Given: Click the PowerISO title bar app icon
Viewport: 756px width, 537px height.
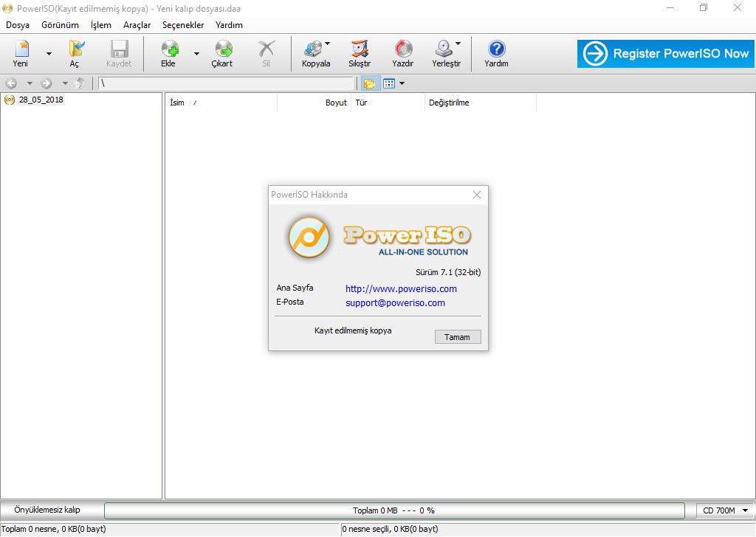Looking at the screenshot, I should click(7, 8).
